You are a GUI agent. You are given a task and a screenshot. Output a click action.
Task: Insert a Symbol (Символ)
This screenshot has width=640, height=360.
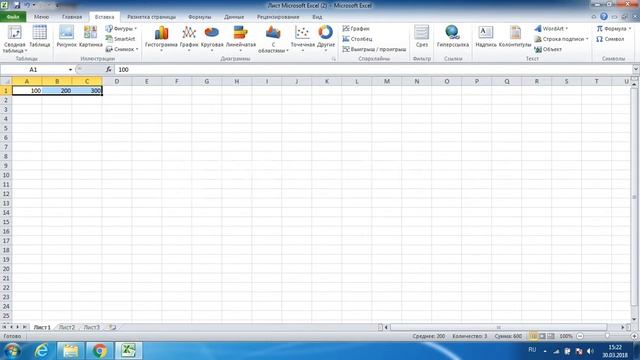coord(610,39)
